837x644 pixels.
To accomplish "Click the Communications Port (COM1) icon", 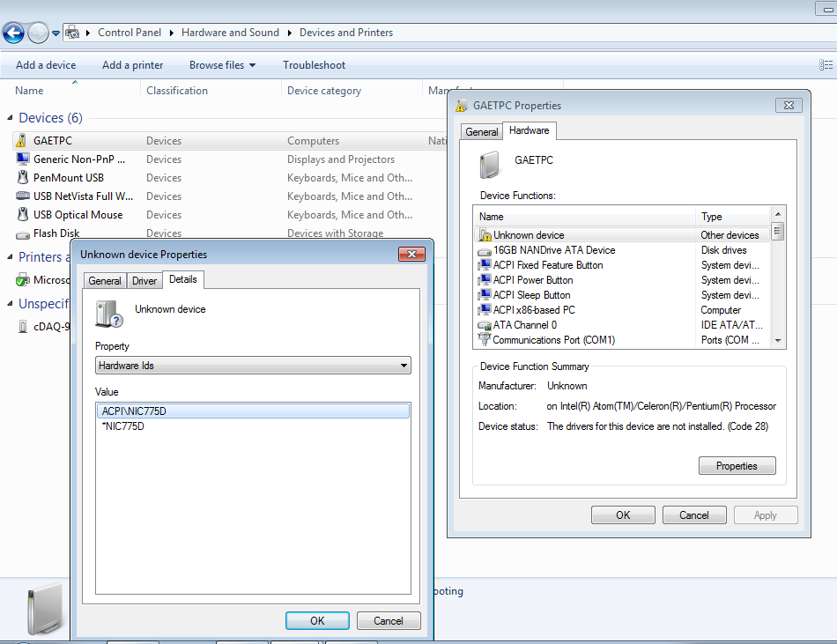I will (485, 339).
